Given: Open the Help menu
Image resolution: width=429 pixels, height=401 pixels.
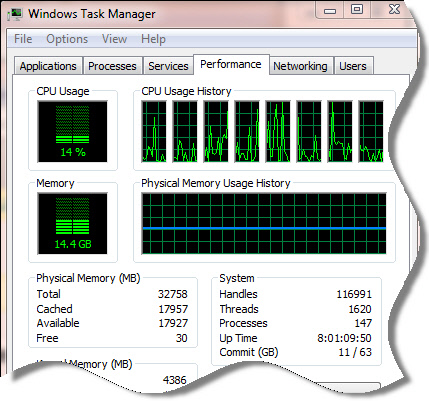Looking at the screenshot, I should click(x=153, y=39).
